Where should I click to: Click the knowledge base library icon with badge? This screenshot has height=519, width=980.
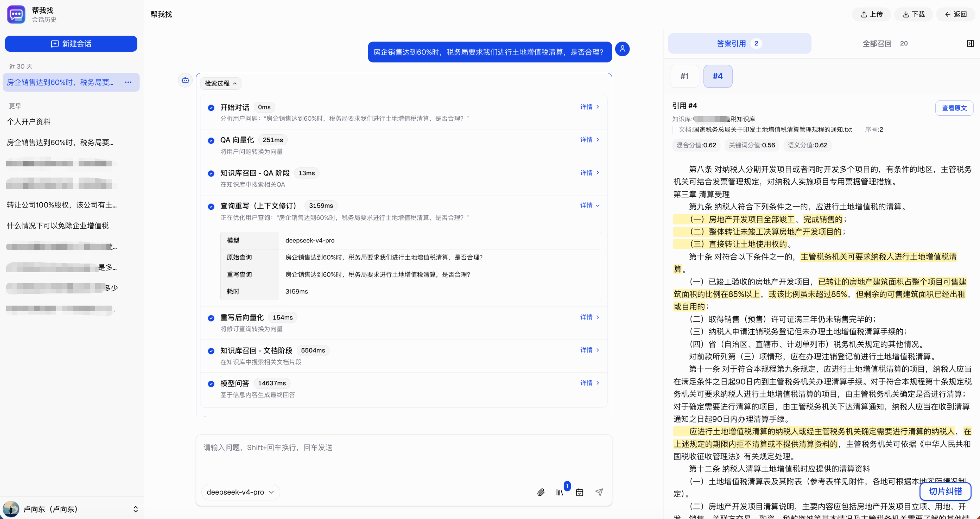pos(560,492)
